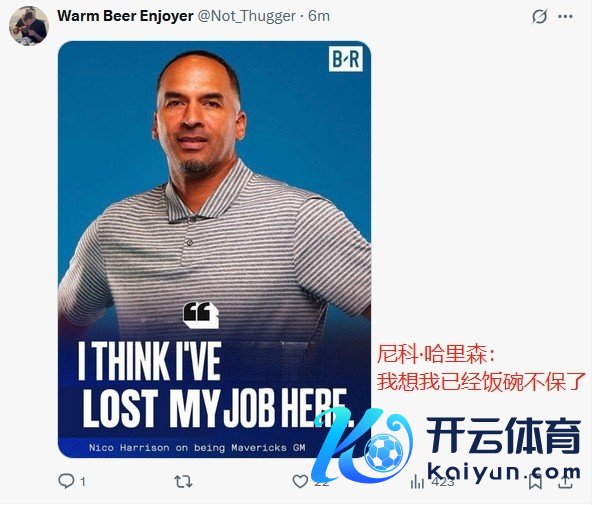Viewport: 596px width, 505px height.
Task: Click the kaiyun.com watermark text
Action: [504, 473]
